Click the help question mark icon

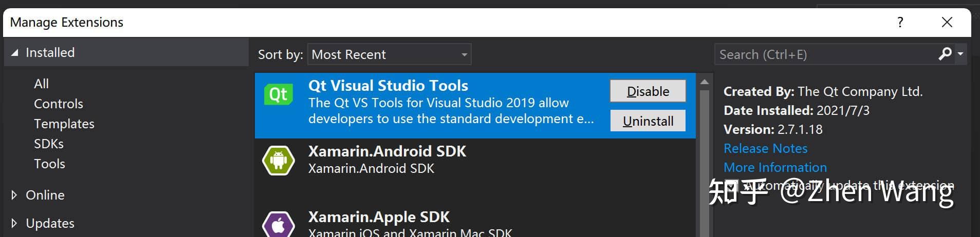900,22
